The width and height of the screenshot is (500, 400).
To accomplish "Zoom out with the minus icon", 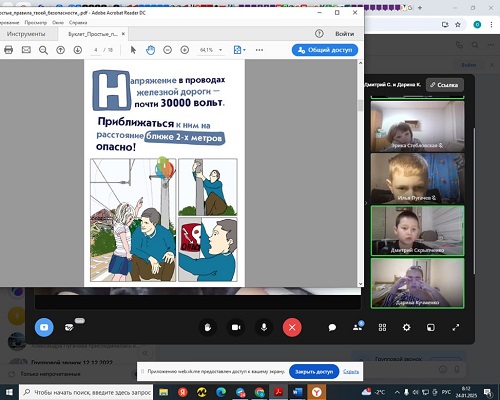I will (167, 50).
